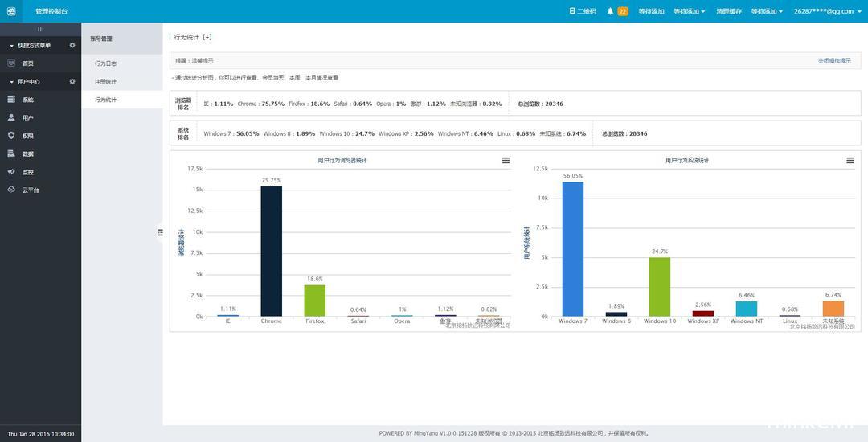
Task: Click 总浏览数 : 20346 in system ranking row
Action: click(x=624, y=134)
